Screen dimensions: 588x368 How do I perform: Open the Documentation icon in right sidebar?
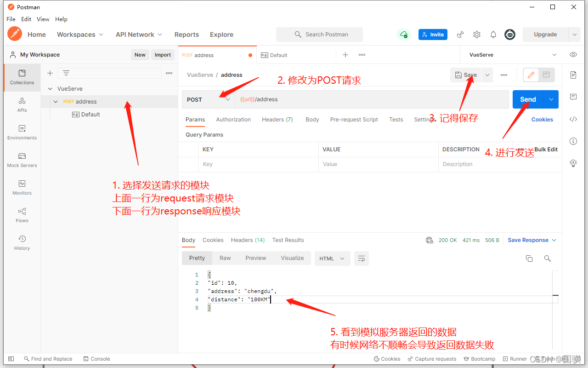coord(573,75)
